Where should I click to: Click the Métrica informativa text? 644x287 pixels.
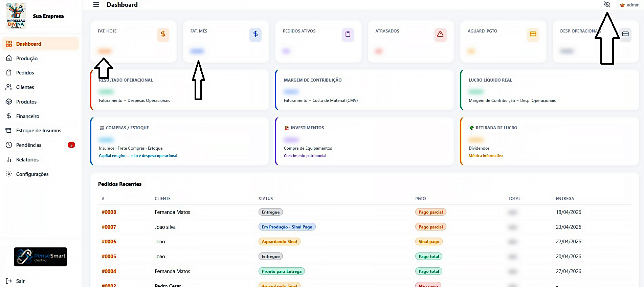point(486,156)
